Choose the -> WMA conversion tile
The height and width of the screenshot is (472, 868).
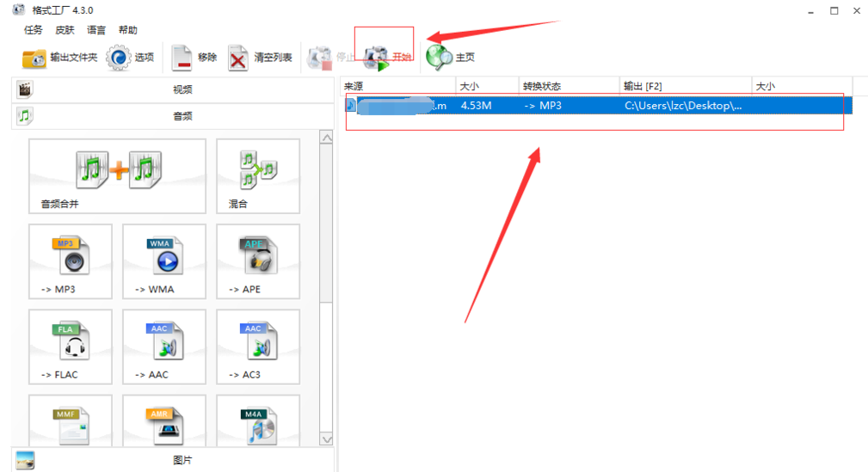[163, 261]
